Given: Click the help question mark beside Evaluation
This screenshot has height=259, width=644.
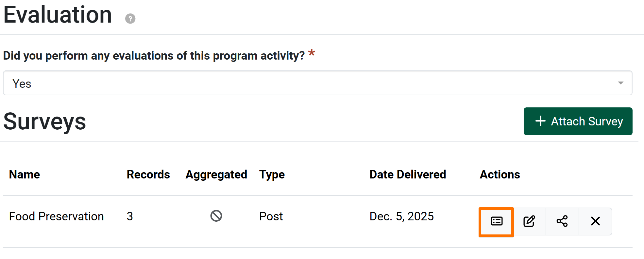Looking at the screenshot, I should (x=130, y=19).
